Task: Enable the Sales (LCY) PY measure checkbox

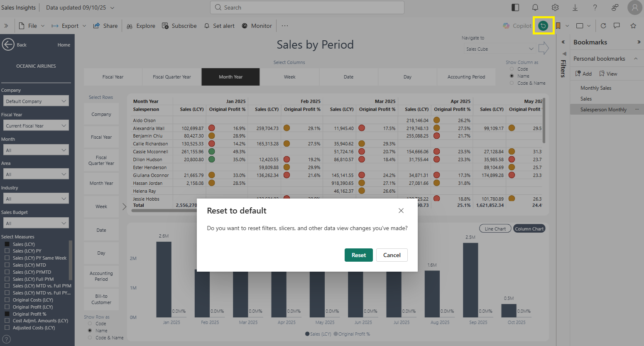Action: [x=7, y=251]
